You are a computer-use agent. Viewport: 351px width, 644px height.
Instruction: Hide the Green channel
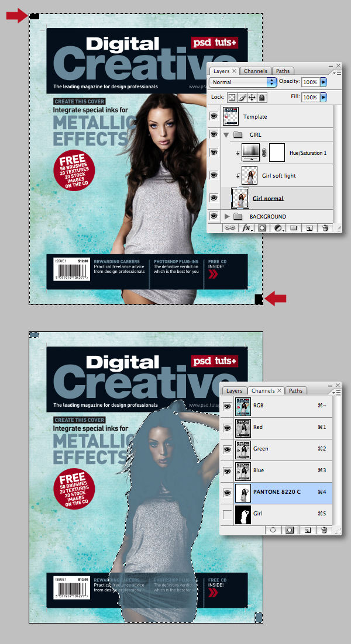pos(228,449)
